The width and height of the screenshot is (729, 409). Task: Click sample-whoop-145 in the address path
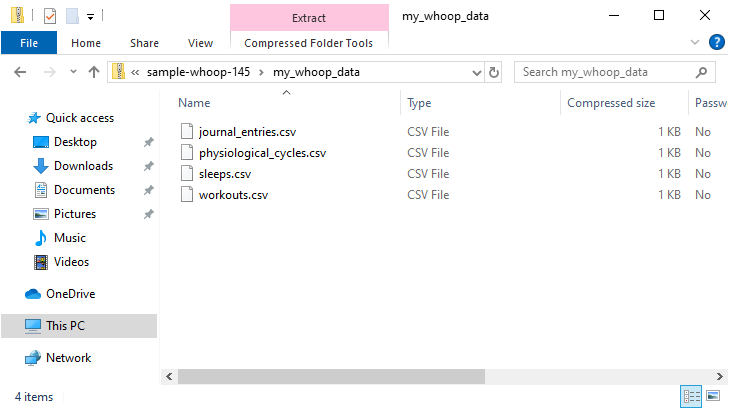point(199,72)
